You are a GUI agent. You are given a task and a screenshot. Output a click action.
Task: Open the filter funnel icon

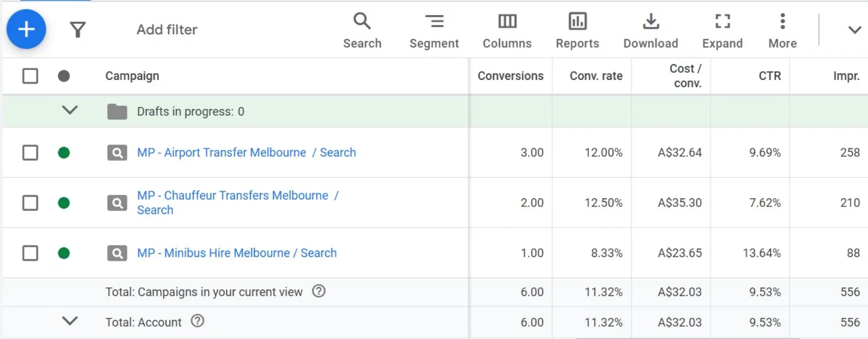click(x=78, y=29)
